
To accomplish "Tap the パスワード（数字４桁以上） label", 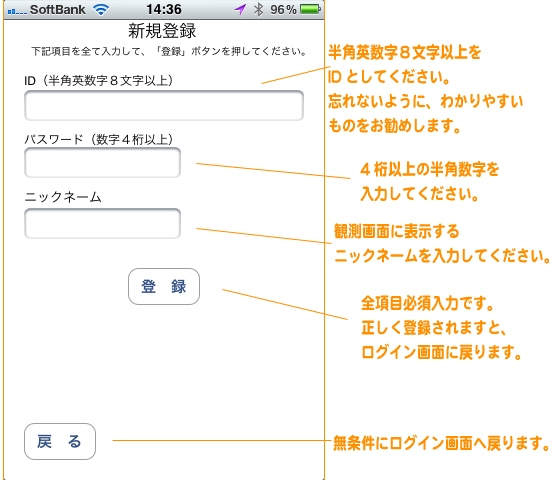I will click(x=99, y=139).
